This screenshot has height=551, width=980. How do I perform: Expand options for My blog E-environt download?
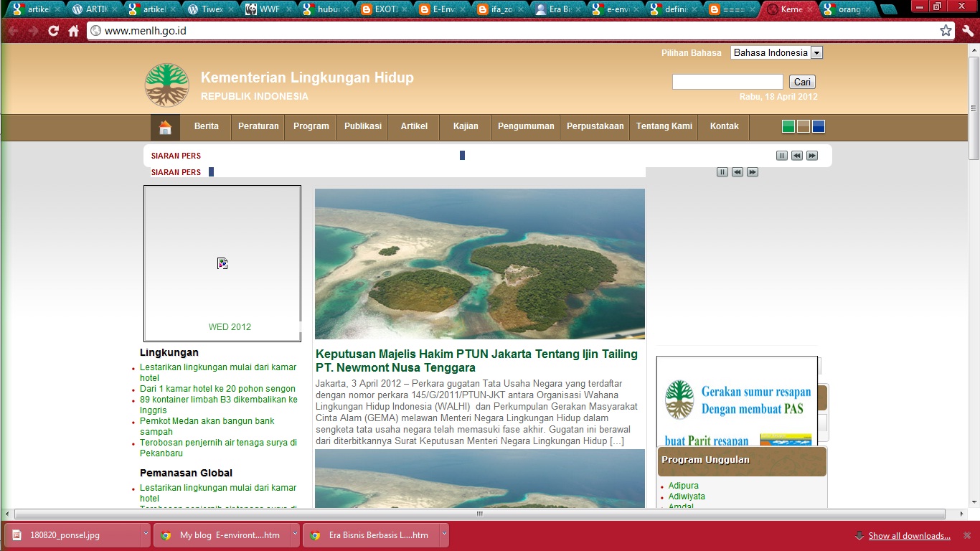pyautogui.click(x=295, y=535)
